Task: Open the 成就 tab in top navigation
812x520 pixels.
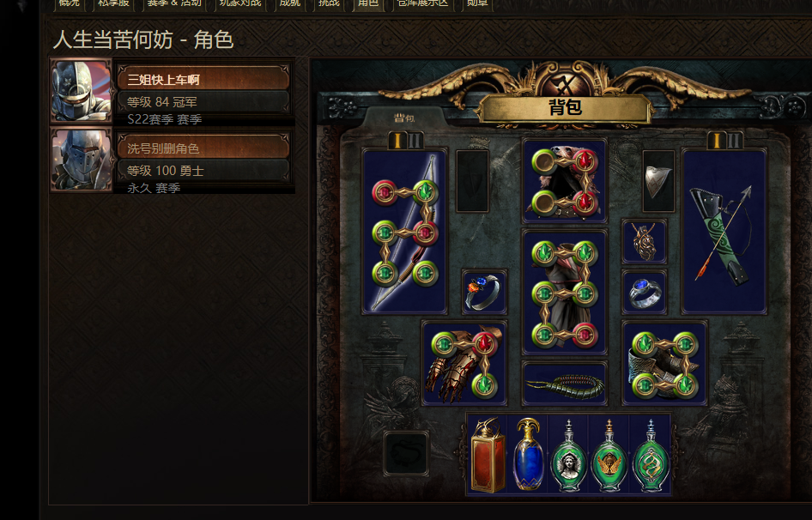Action: pyautogui.click(x=289, y=4)
